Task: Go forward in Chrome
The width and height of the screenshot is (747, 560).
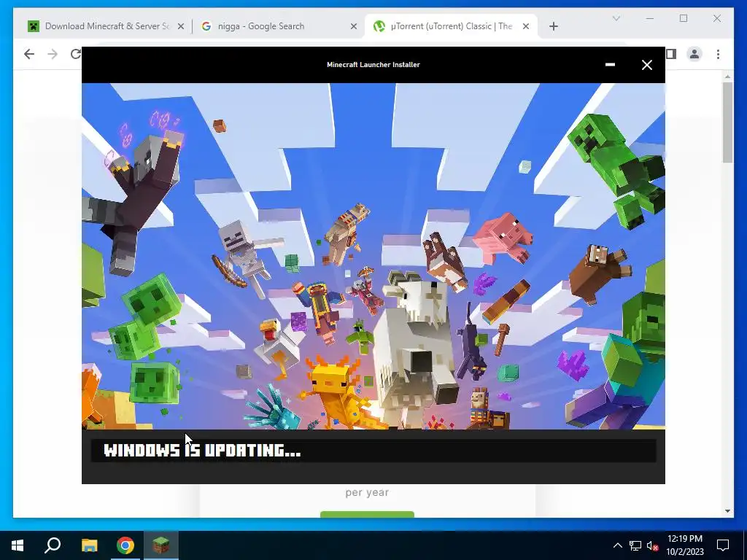Action: pos(53,54)
